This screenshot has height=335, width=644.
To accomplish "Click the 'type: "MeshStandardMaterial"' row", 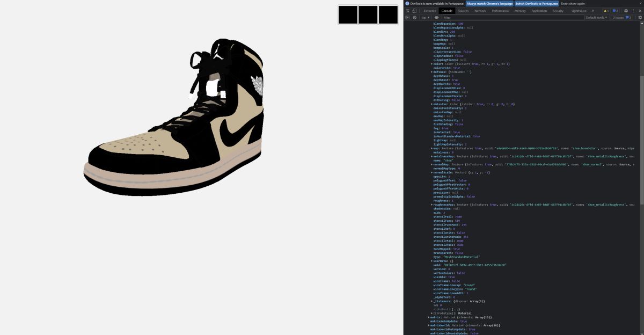I will tap(457, 257).
